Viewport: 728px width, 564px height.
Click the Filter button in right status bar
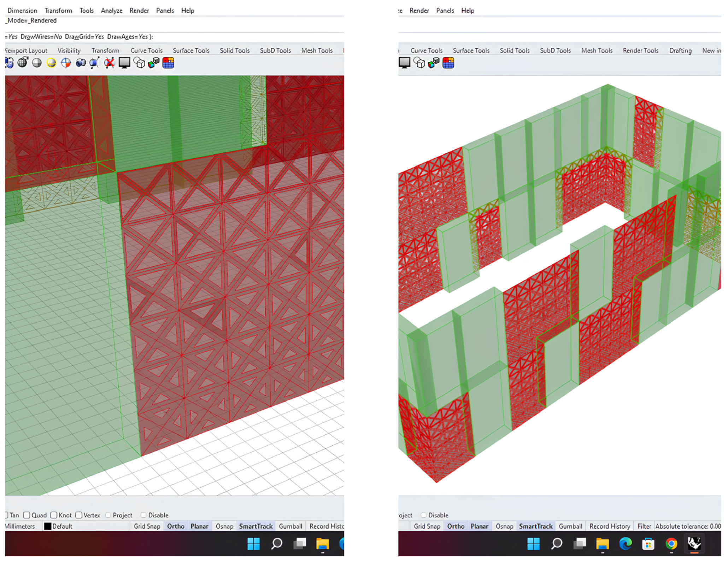[x=644, y=526]
